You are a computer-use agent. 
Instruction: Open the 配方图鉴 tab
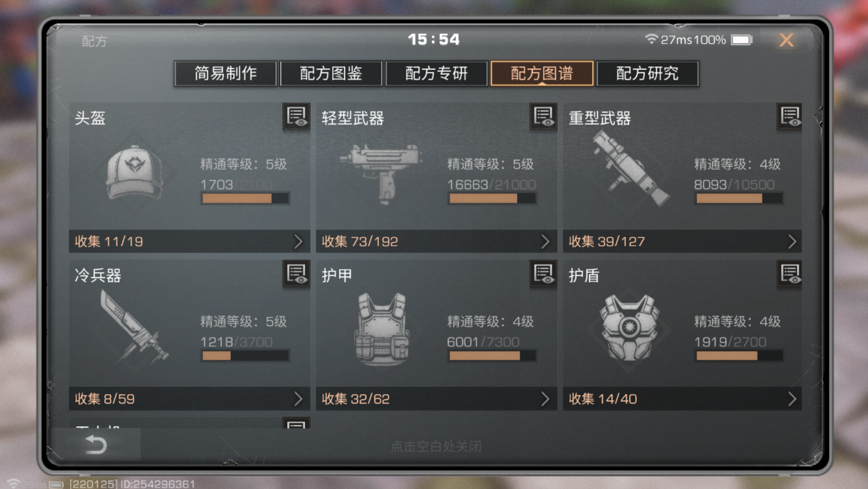[331, 73]
